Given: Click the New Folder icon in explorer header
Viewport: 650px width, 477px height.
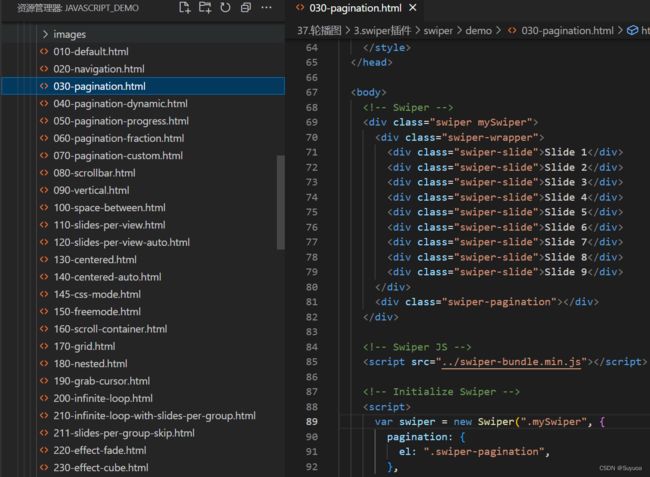Looking at the screenshot, I should click(x=205, y=7).
